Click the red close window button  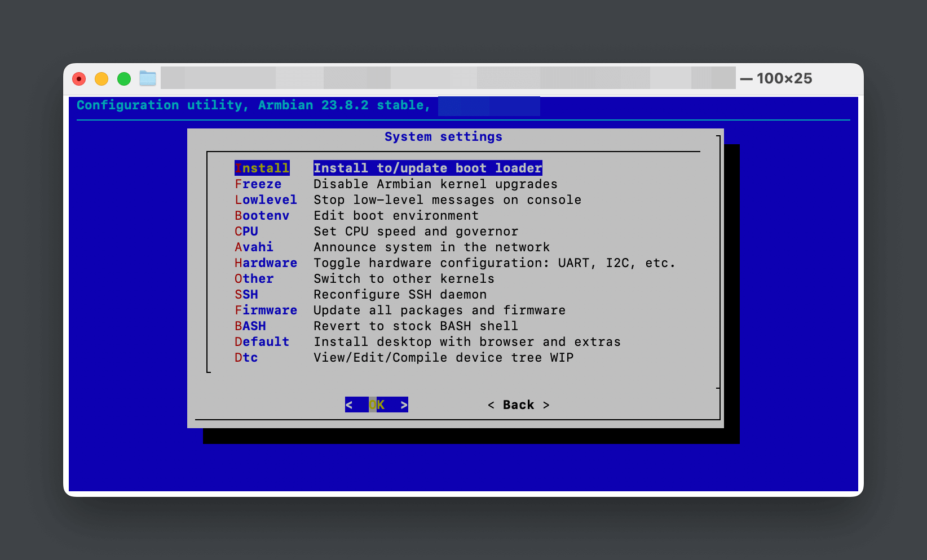click(x=79, y=79)
